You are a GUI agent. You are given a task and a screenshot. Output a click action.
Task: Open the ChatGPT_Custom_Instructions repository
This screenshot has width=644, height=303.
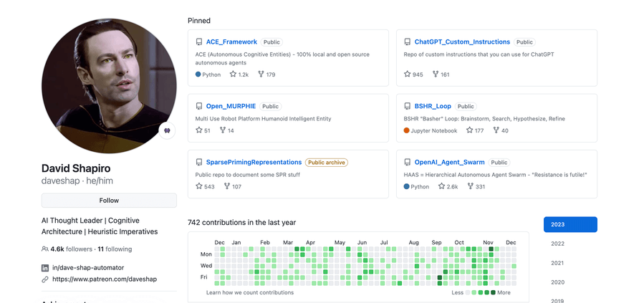click(x=462, y=42)
